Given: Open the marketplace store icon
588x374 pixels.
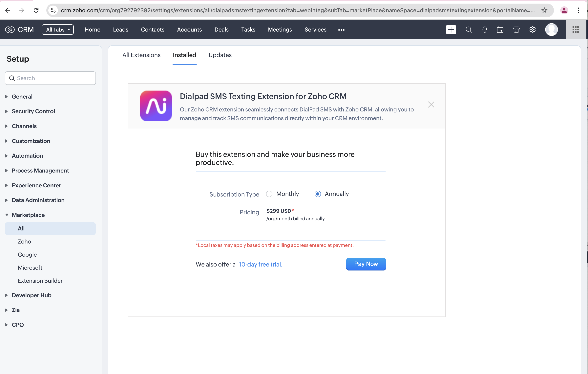Looking at the screenshot, I should tap(516, 30).
